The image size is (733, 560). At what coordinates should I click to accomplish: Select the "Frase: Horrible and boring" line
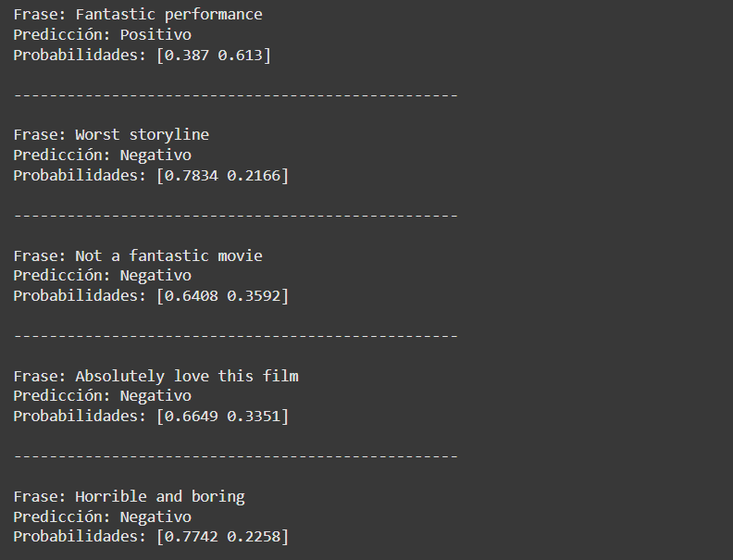pyautogui.click(x=129, y=497)
